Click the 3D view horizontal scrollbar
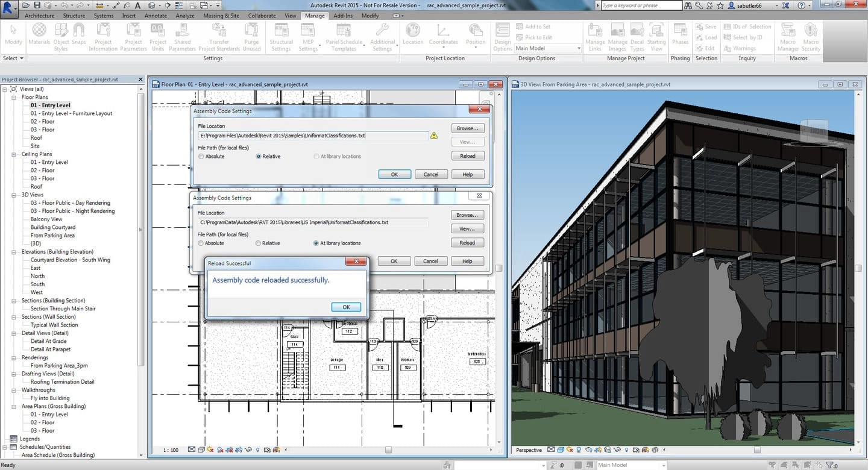Viewport: 868px width, 470px height. click(757, 450)
